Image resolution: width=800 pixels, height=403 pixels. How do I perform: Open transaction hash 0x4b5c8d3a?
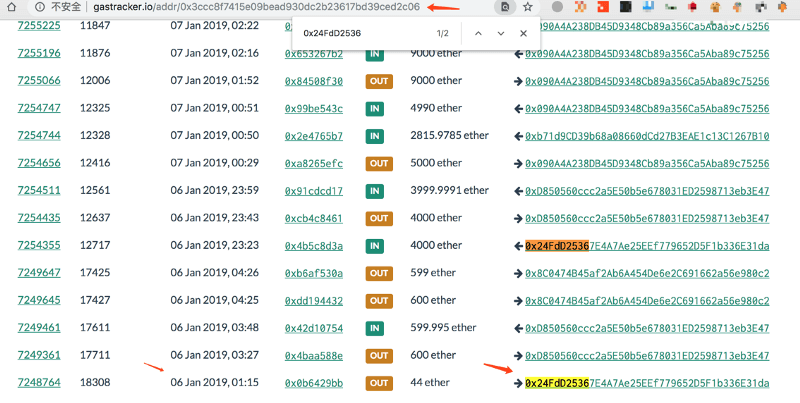[314, 246]
